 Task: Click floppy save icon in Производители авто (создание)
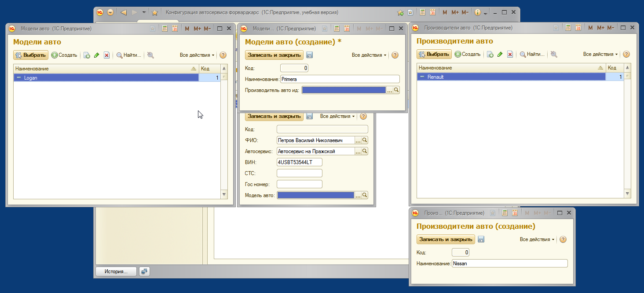tap(481, 240)
